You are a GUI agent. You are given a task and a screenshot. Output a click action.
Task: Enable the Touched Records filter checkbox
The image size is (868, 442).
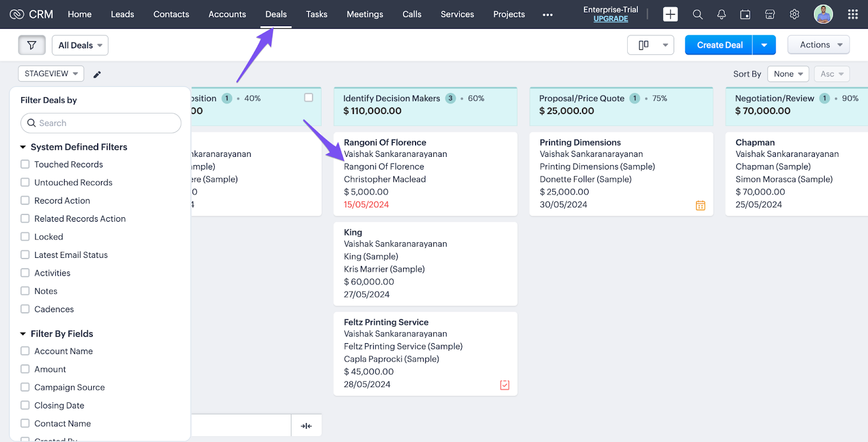coord(25,164)
